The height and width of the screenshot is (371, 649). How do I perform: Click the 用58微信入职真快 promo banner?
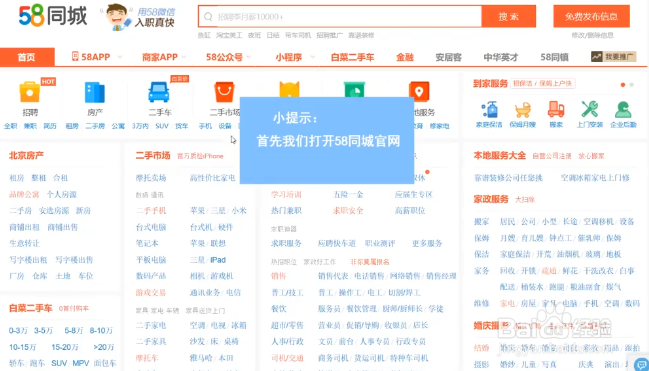pos(139,17)
